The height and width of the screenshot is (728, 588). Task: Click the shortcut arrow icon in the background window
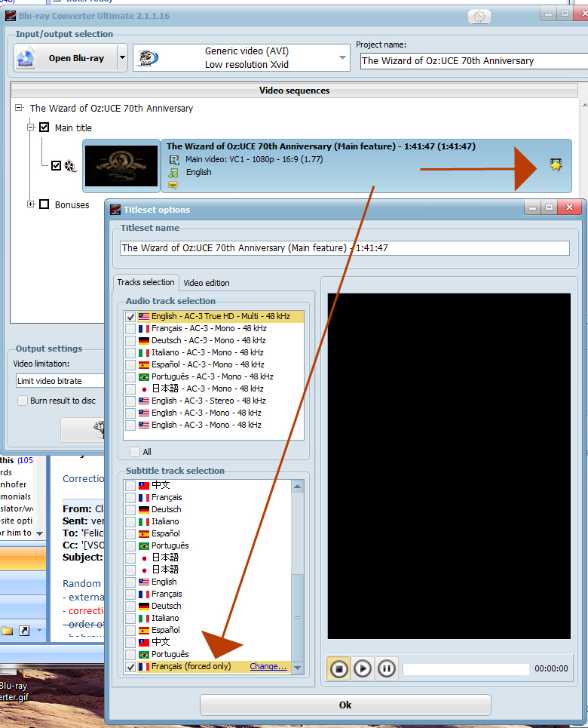(x=24, y=631)
